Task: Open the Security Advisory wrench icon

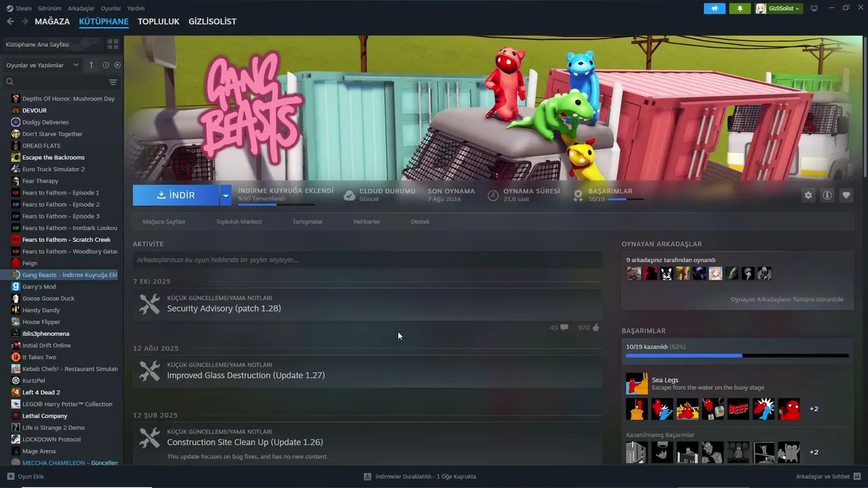Action: coord(149,304)
